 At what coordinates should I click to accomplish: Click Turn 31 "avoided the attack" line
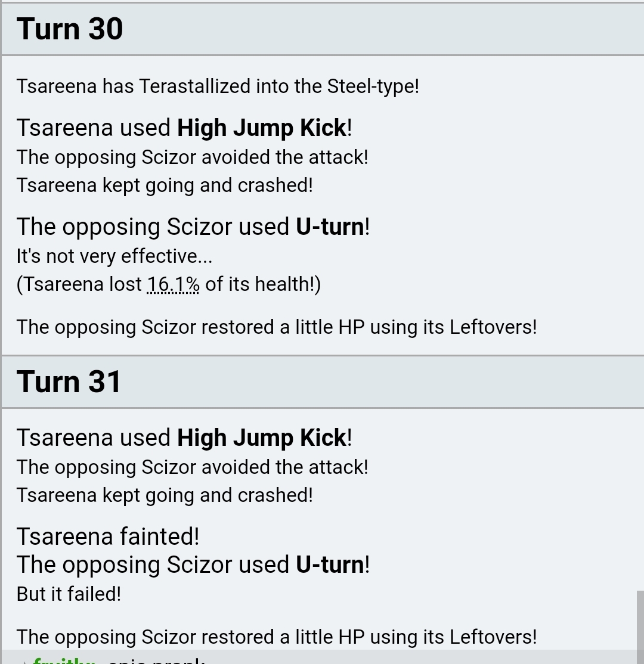(x=193, y=467)
